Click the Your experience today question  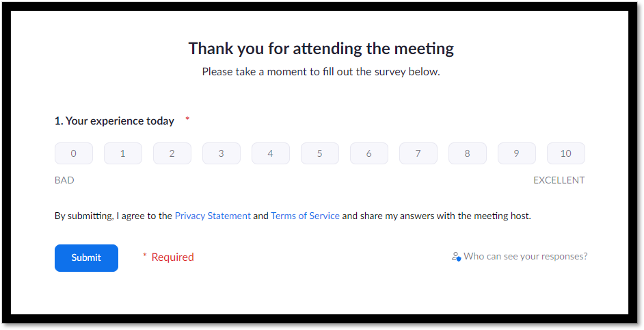(115, 121)
